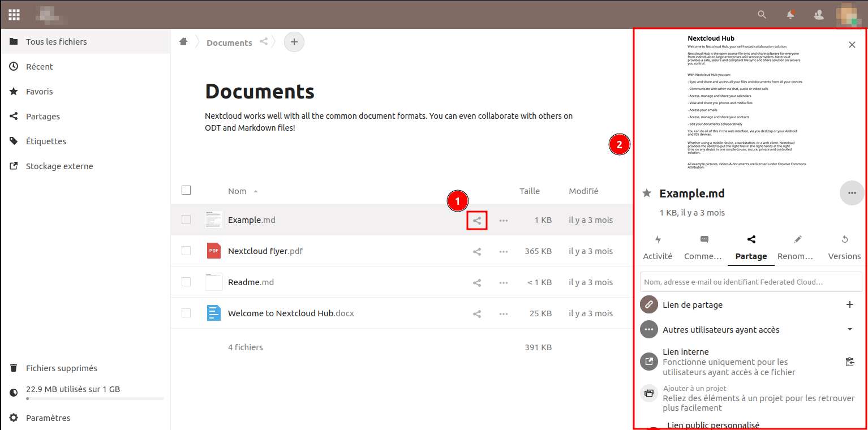868x430 pixels.
Task: Click the share icon next to the Documents breadcrumb
Action: tap(264, 41)
